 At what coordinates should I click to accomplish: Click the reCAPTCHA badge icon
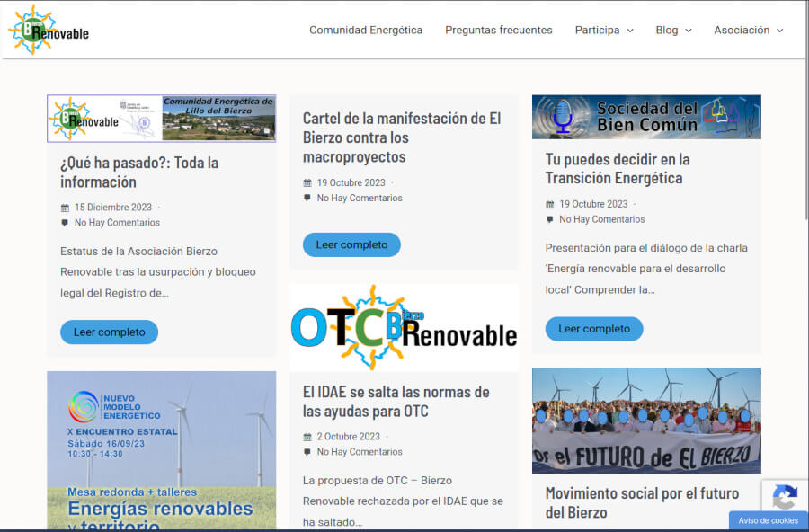click(x=784, y=497)
